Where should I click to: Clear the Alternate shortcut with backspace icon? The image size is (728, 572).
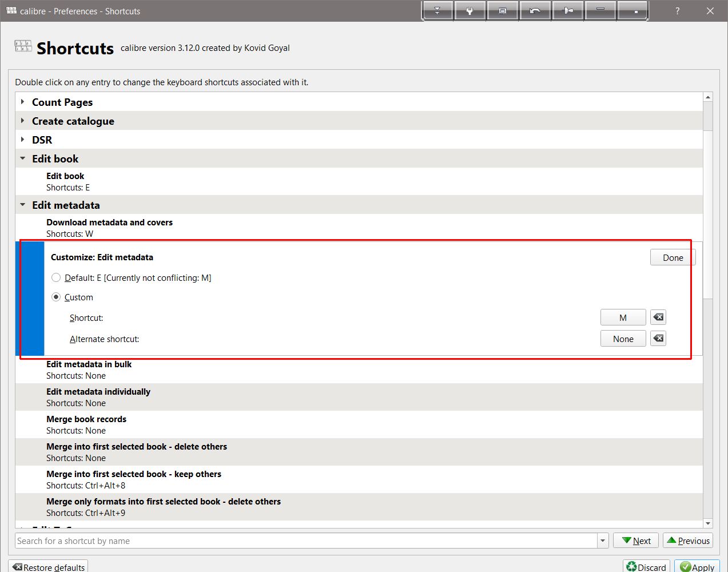tap(658, 338)
